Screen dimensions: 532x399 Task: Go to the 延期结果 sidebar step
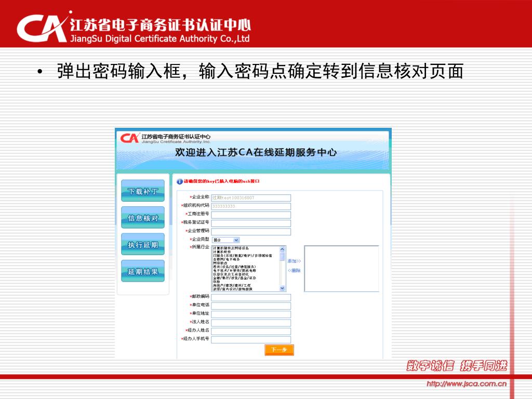click(143, 271)
